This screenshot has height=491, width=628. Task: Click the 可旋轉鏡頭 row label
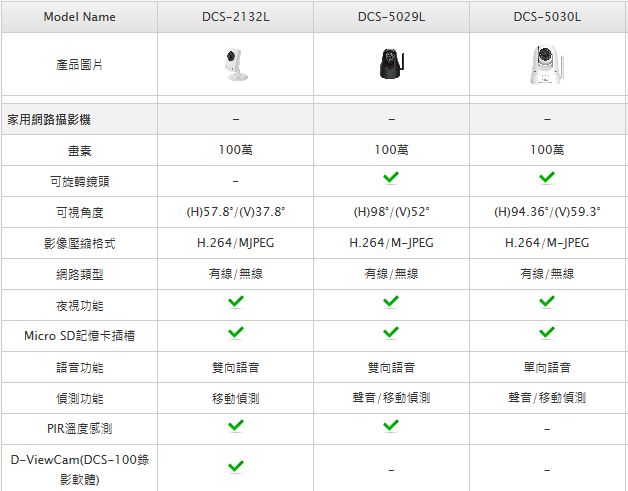[79, 181]
